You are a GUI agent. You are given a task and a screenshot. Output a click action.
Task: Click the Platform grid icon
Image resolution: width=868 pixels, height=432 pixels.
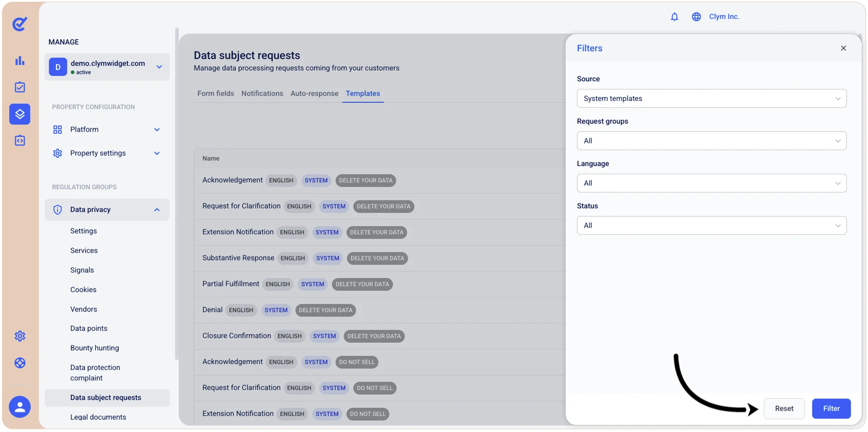58,130
